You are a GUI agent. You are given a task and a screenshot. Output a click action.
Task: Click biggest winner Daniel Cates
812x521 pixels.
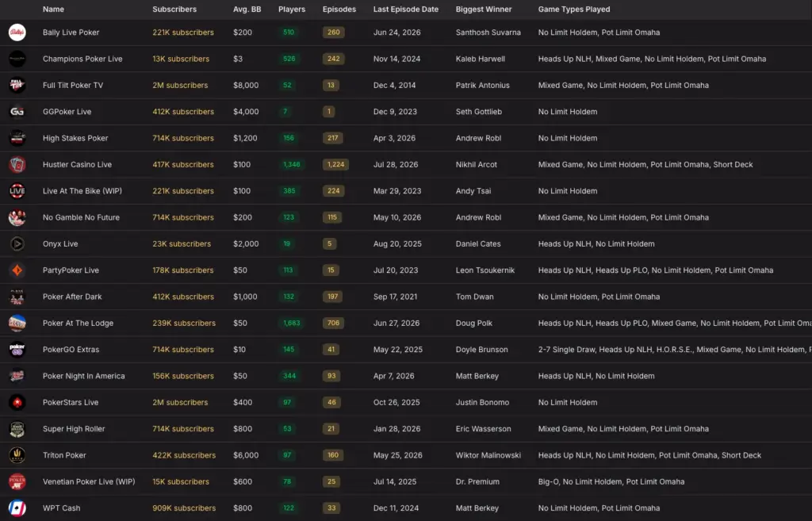(478, 243)
